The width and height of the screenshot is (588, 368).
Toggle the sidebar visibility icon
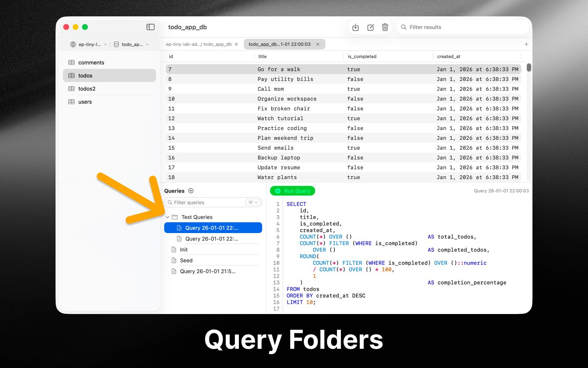point(150,27)
